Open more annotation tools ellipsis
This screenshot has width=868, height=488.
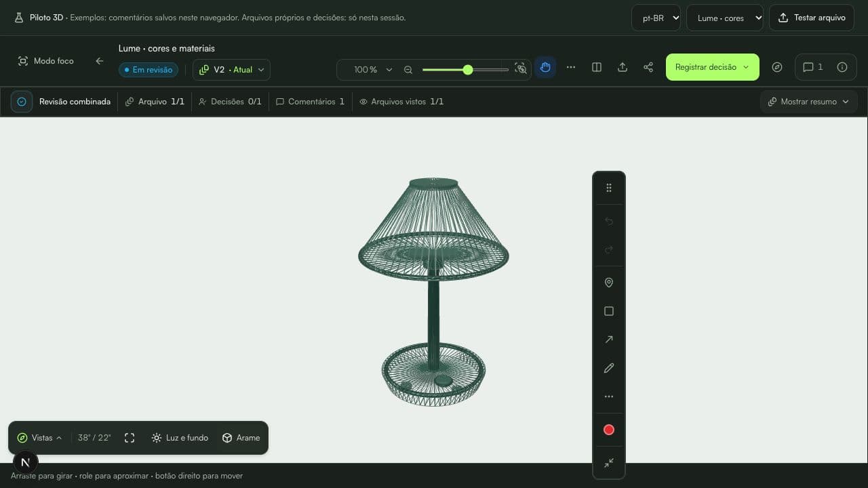pyautogui.click(x=609, y=396)
